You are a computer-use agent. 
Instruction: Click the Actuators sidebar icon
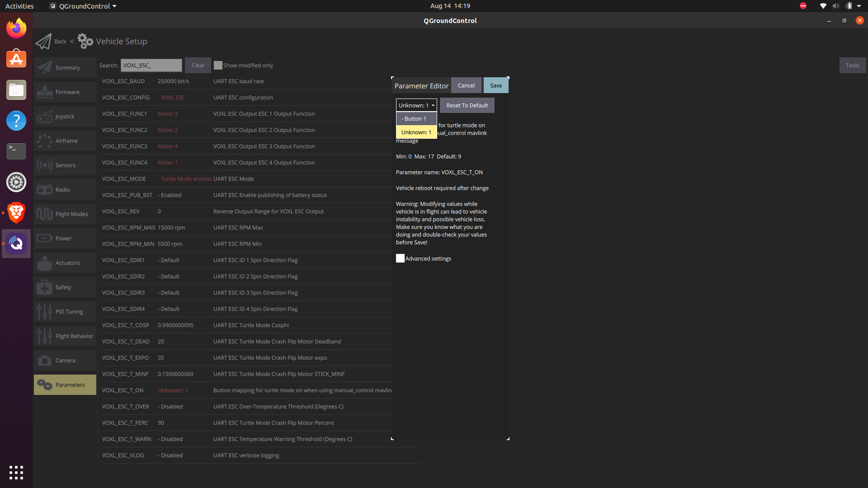coord(44,263)
